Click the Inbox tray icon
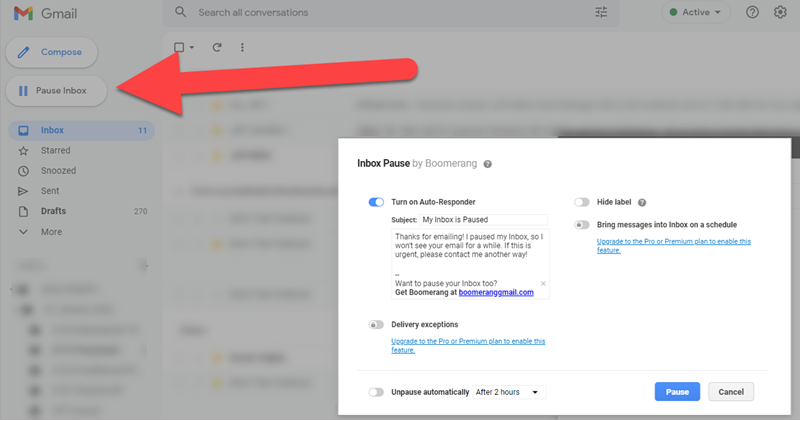The width and height of the screenshot is (800, 421). 23,131
